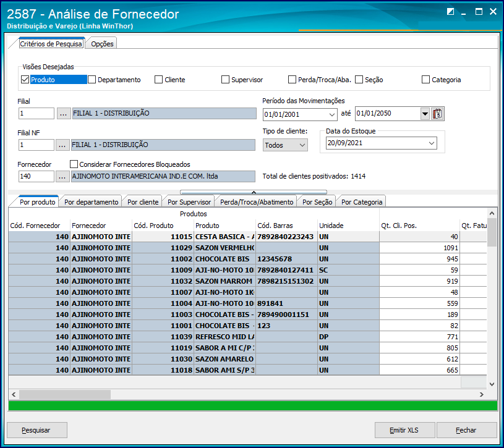Image resolution: width=504 pixels, height=448 pixels.
Task: Select the quantity cell showing 805
Action: tap(419, 348)
